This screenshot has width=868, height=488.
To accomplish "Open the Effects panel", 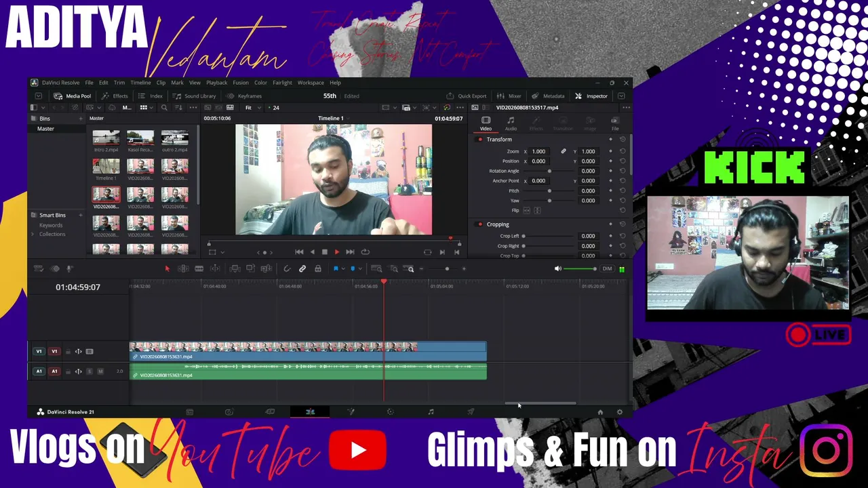I will [x=115, y=96].
